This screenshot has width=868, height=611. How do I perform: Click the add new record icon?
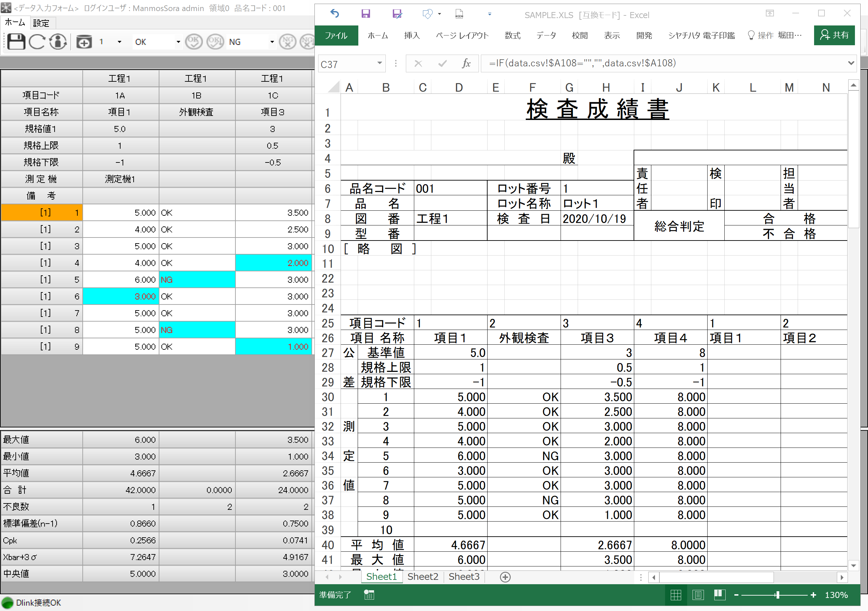(84, 42)
